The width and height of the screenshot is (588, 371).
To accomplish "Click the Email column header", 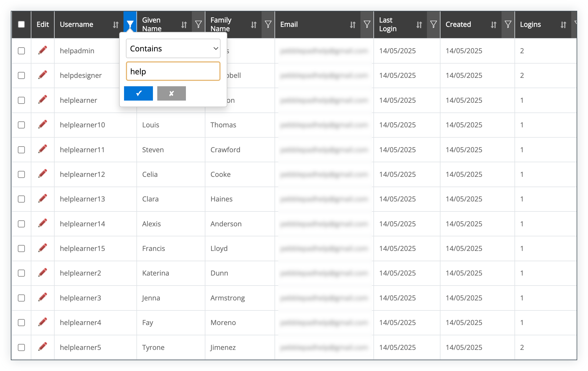I will (289, 24).
